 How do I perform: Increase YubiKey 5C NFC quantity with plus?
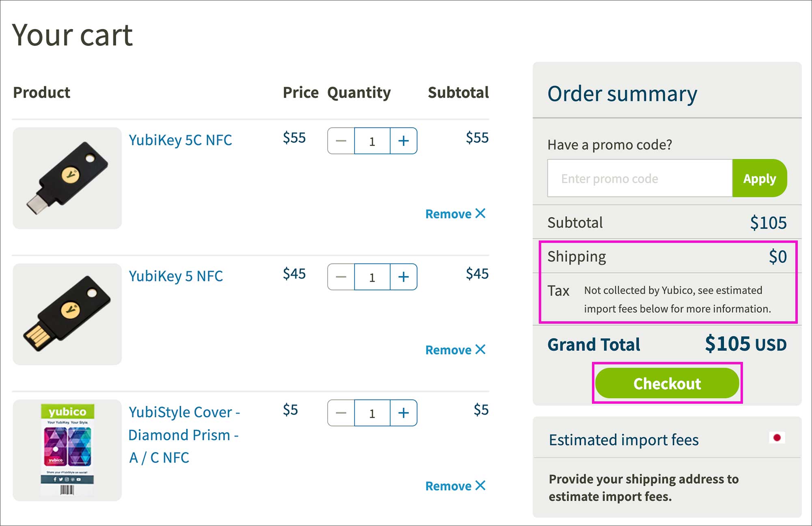pyautogui.click(x=403, y=141)
